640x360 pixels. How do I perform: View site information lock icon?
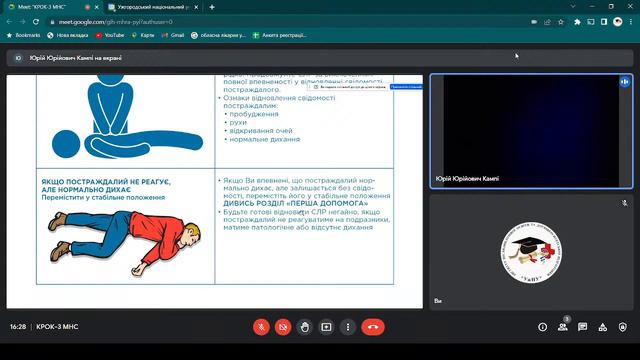pyautogui.click(x=52, y=22)
